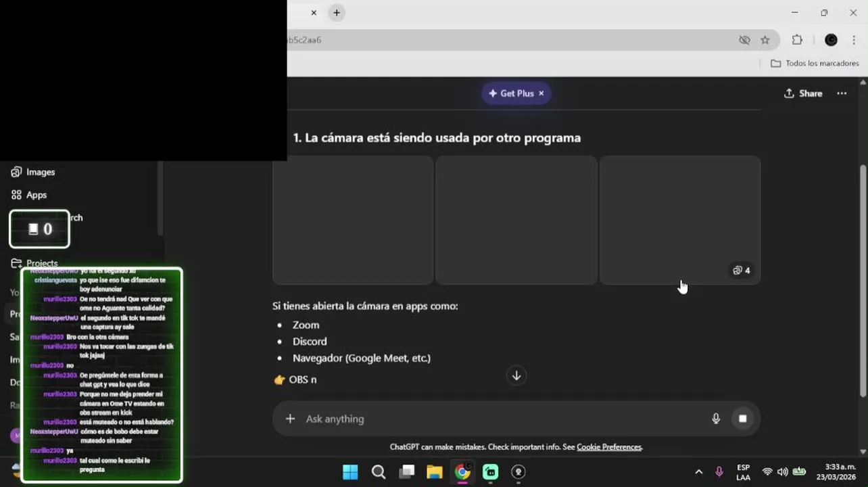868x487 pixels.
Task: Click the Navegador (Google Meet, etc.) bullet
Action: [x=362, y=358]
